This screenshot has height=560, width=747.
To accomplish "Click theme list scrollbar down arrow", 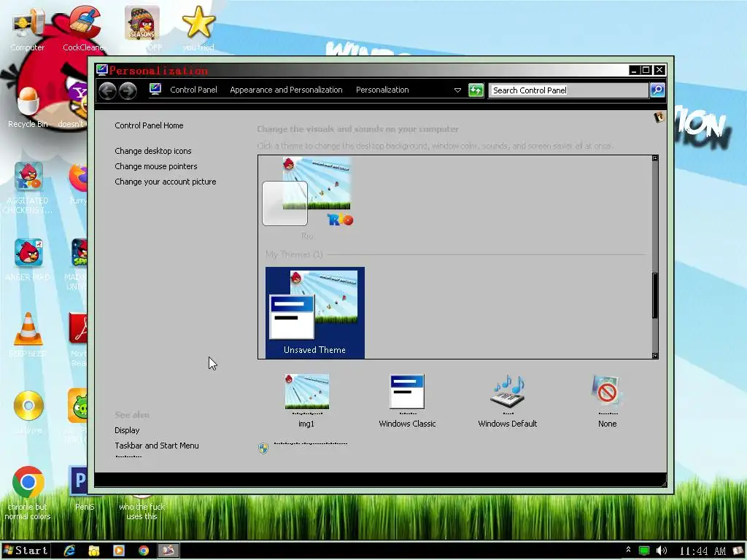I will click(x=655, y=356).
